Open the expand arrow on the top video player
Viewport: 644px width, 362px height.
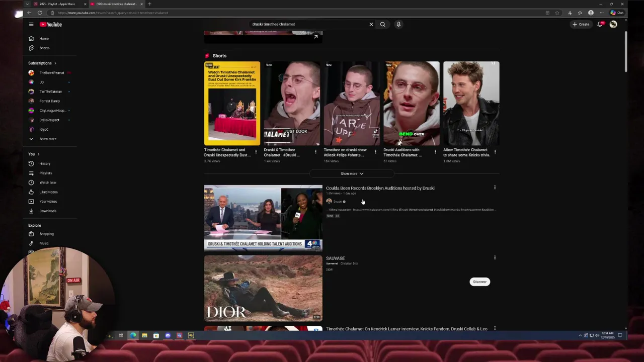pyautogui.click(x=315, y=37)
